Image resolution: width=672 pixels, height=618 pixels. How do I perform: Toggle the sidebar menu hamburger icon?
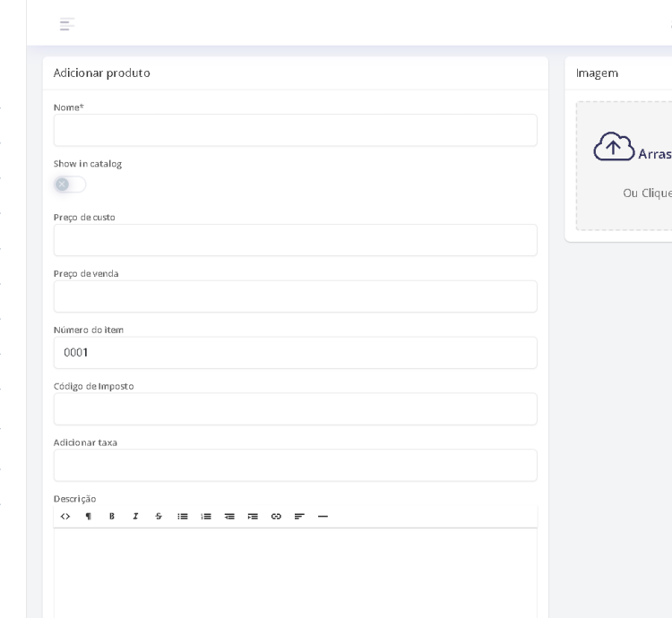[x=67, y=24]
